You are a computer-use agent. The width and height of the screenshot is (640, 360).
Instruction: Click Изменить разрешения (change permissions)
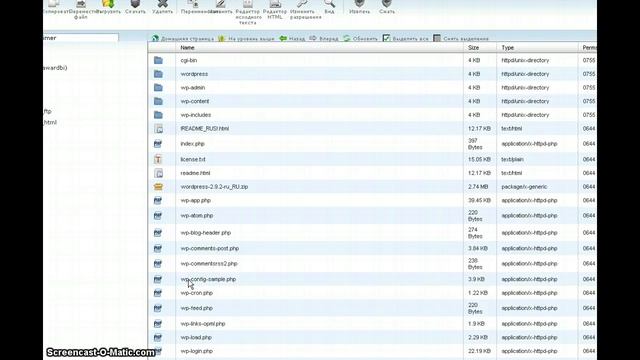point(305,9)
